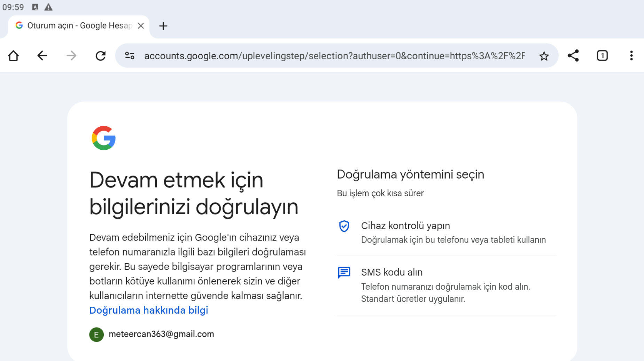Click the Bu işlem çok kısa sürer text
The height and width of the screenshot is (361, 644).
point(380,193)
